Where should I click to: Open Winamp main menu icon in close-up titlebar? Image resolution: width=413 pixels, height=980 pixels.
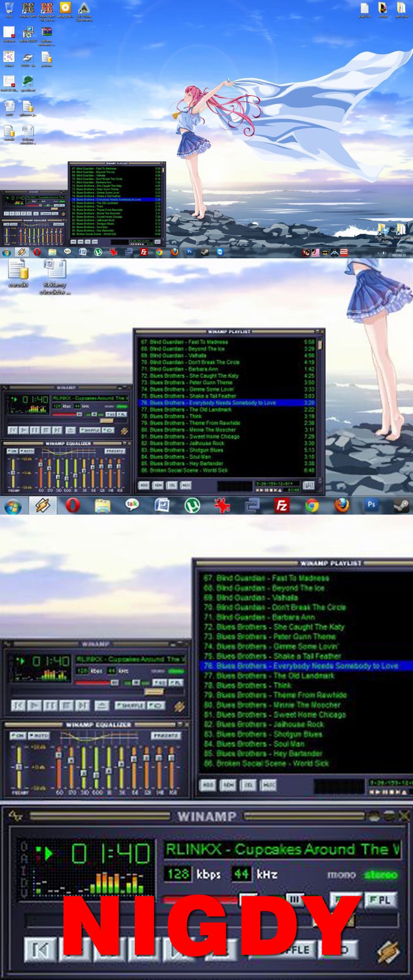pos(15,816)
